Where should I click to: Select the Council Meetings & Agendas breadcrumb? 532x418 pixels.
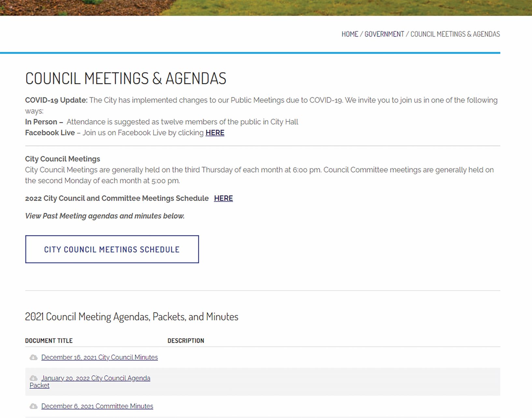click(x=455, y=34)
